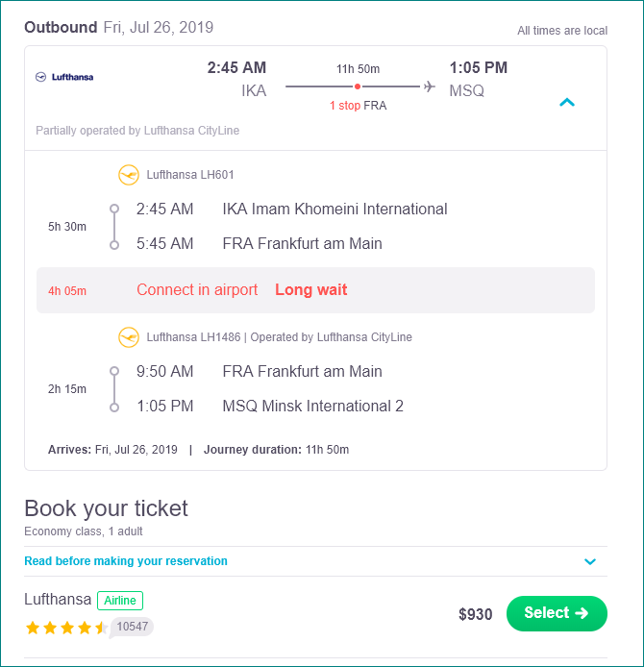Image resolution: width=644 pixels, height=667 pixels.
Task: Expand the Read before making reservation chevron
Action: point(590,561)
